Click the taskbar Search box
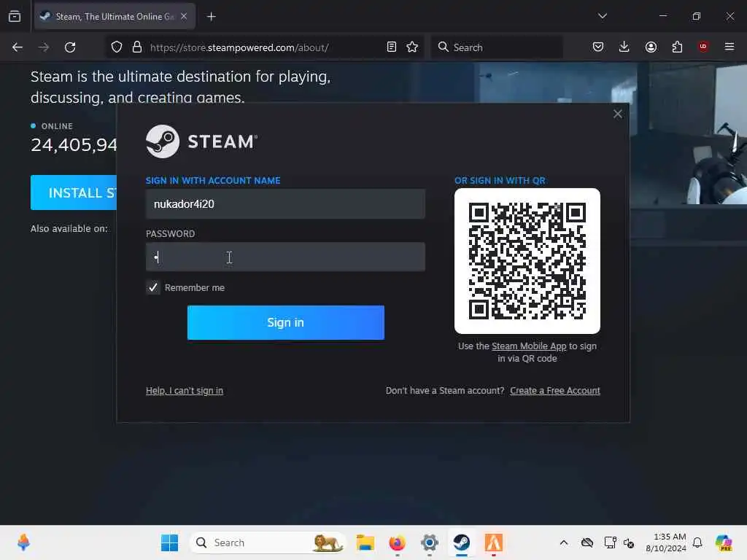Image resolution: width=747 pixels, height=560 pixels. coord(268,542)
